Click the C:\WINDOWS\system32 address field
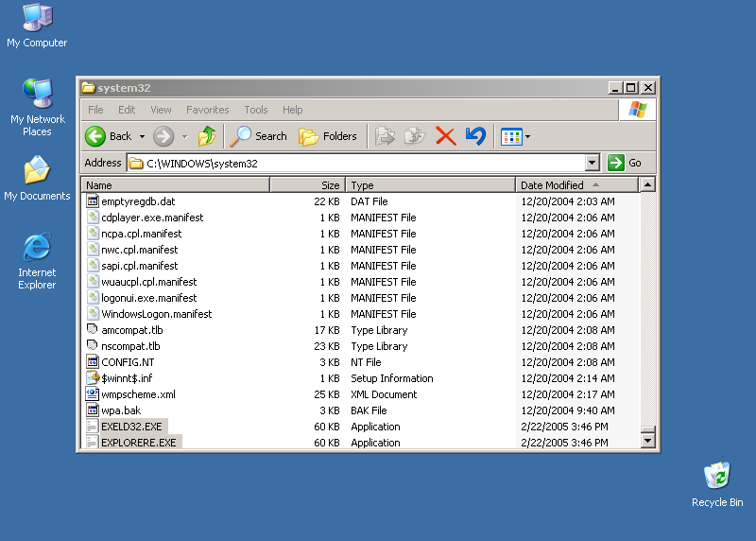Image resolution: width=756 pixels, height=541 pixels. (x=356, y=163)
